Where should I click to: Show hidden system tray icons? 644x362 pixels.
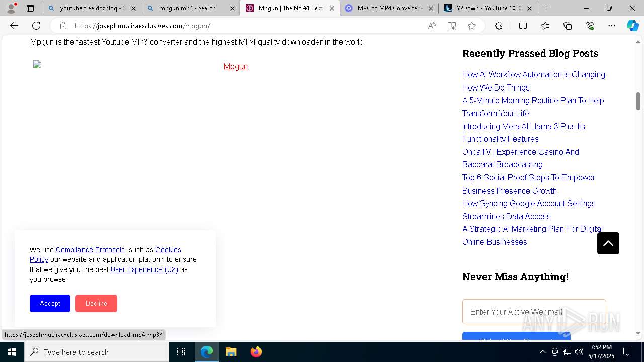pos(542,352)
